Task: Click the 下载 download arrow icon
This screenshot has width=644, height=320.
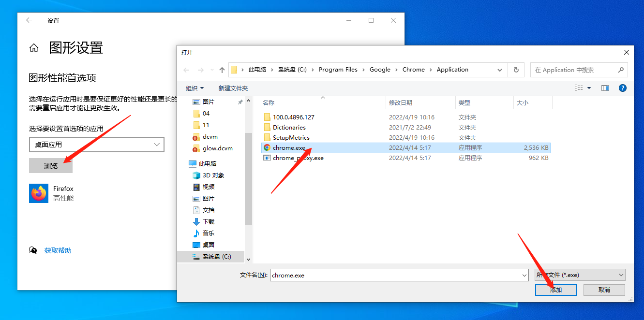Action: [x=196, y=222]
